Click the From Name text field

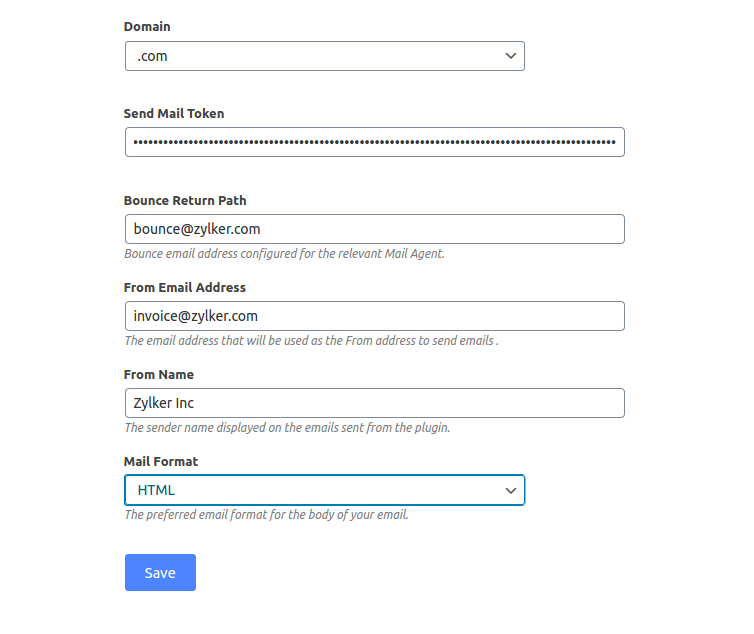point(374,403)
